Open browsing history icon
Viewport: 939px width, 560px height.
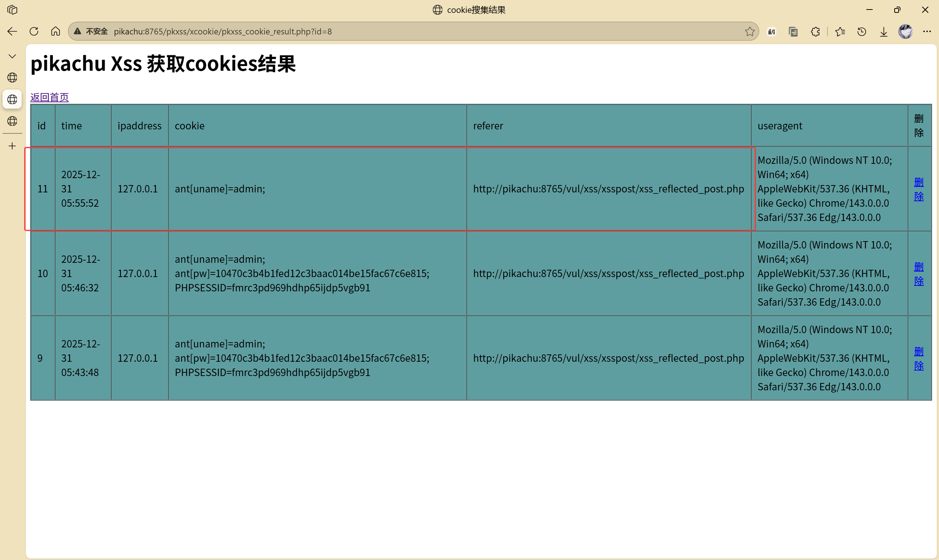pyautogui.click(x=862, y=32)
